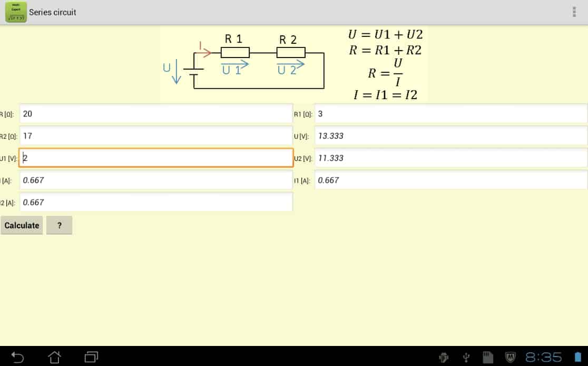Tap the Back navigation arrow
The height and width of the screenshot is (366, 588).
pos(18,357)
